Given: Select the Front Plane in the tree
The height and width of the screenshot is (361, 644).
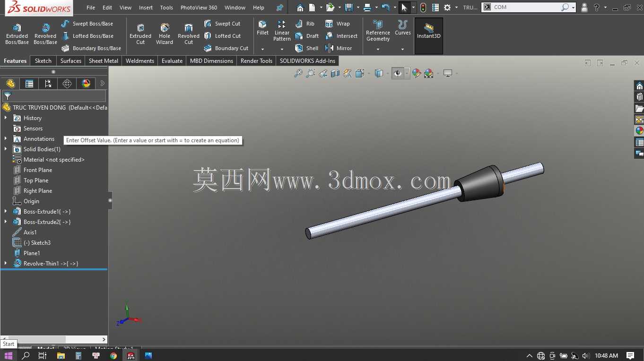Looking at the screenshot, I should pos(38,170).
